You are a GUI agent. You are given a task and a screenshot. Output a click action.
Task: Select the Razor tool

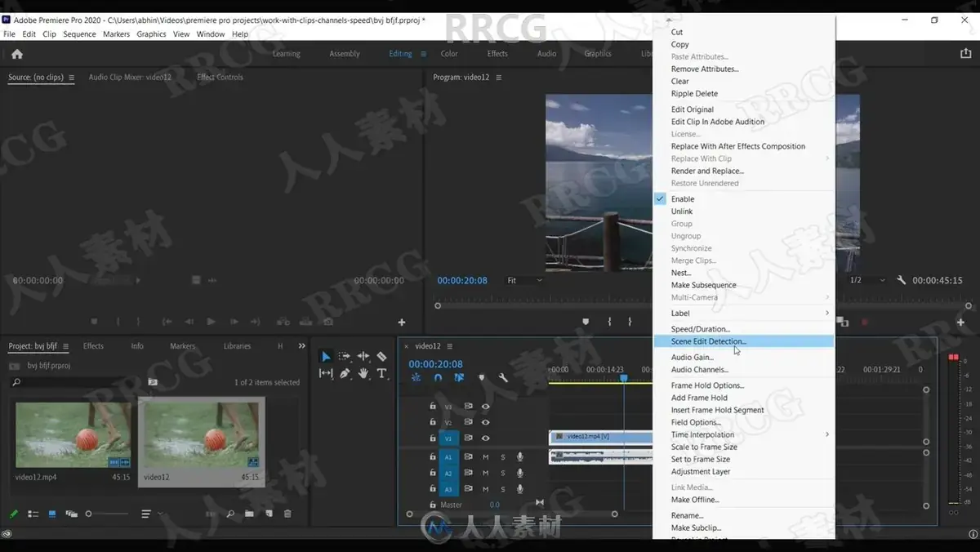tap(381, 357)
